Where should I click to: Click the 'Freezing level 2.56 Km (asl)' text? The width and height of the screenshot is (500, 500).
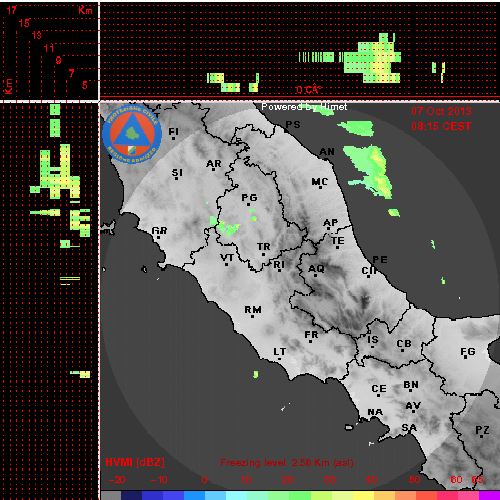[x=287, y=463]
